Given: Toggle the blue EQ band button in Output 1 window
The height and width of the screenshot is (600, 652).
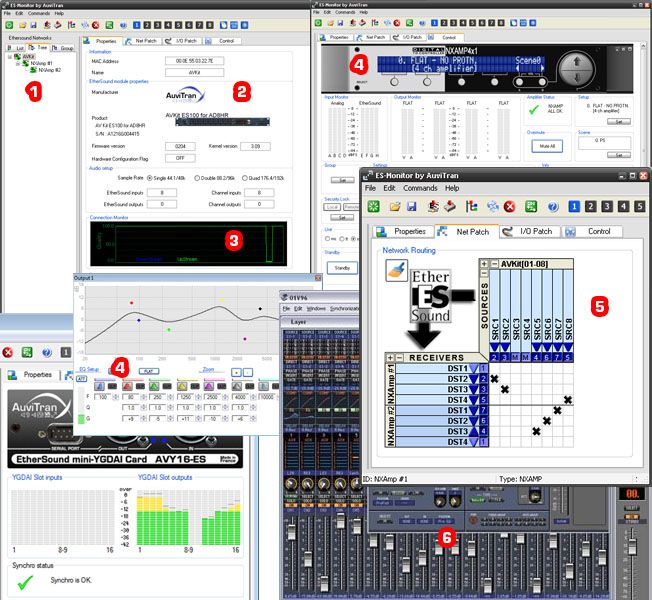Looking at the screenshot, I should click(x=99, y=386).
